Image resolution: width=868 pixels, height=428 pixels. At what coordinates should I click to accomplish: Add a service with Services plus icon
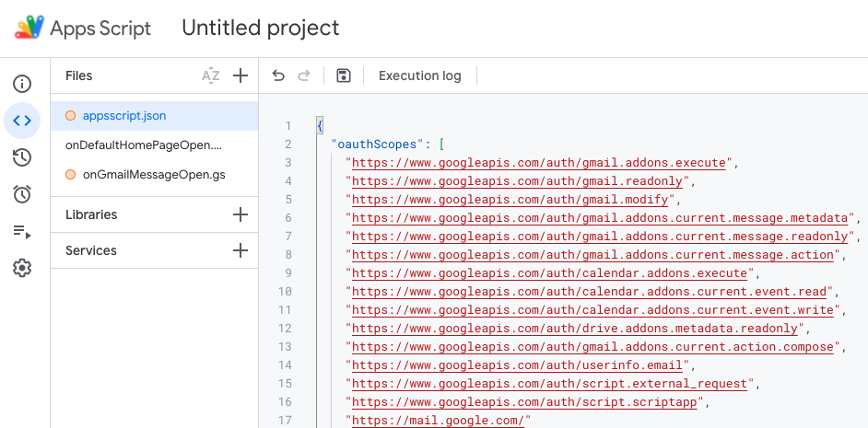tap(240, 250)
